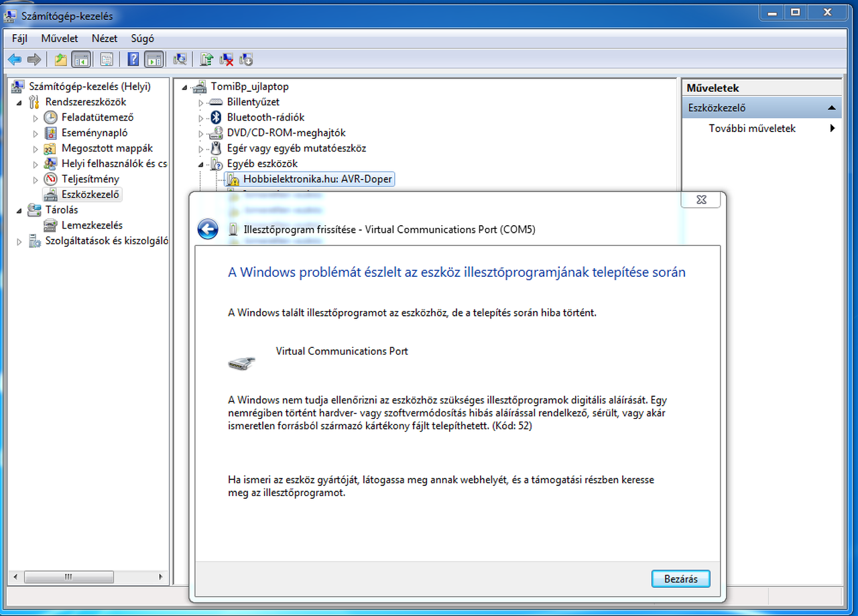Open the Súgó menu
The width and height of the screenshot is (858, 616).
(142, 38)
